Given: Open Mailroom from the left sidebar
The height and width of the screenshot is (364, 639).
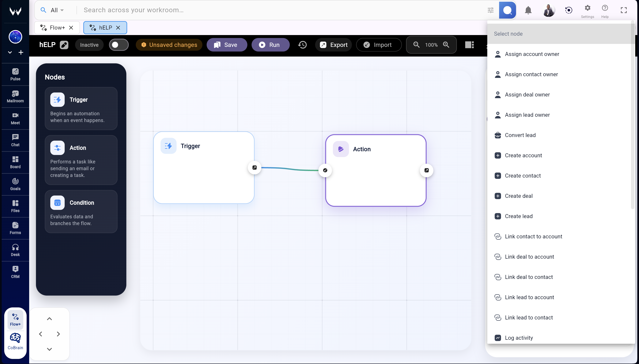Looking at the screenshot, I should [x=15, y=96].
